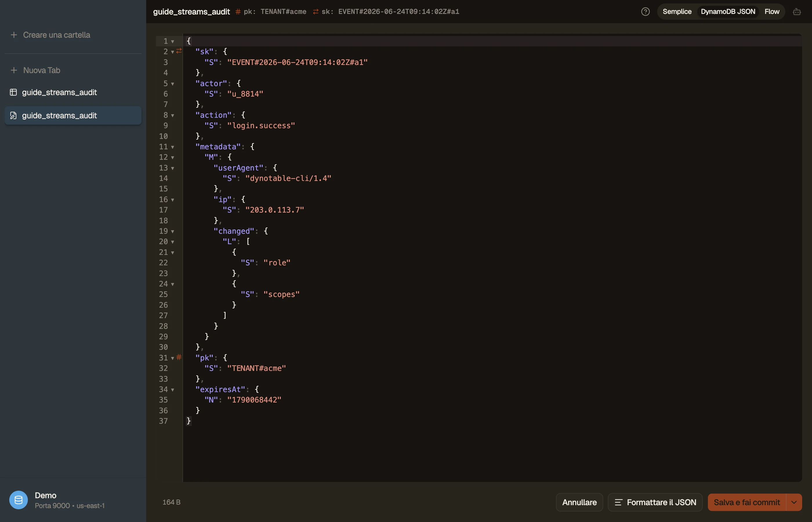This screenshot has width=812, height=522.
Task: Collapse the action block at line 8
Action: 173,116
